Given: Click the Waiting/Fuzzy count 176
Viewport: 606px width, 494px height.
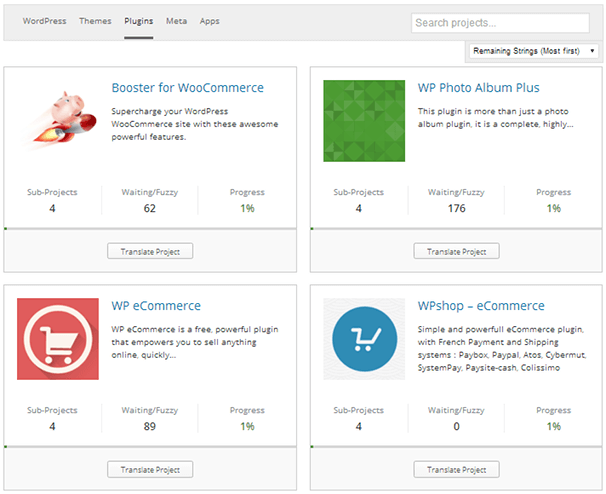Looking at the screenshot, I should tap(456, 208).
